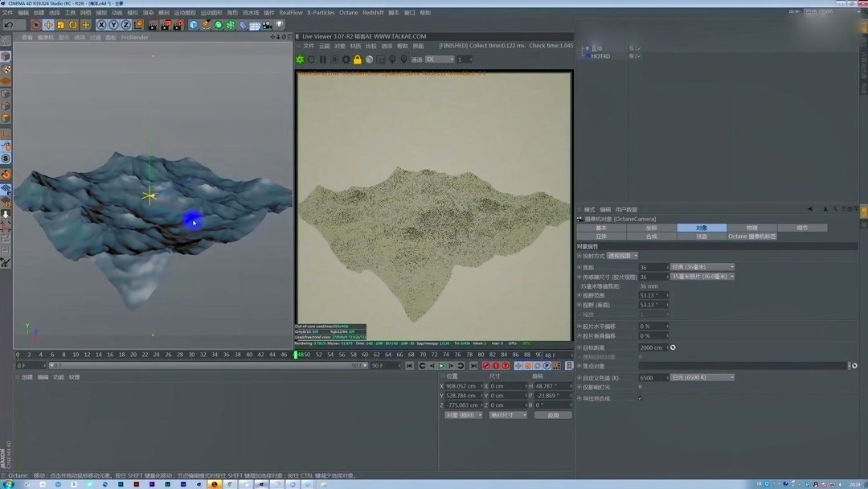Disable the 导出到合成 checkbox
Screen dimensions: 868x489
(641, 397)
